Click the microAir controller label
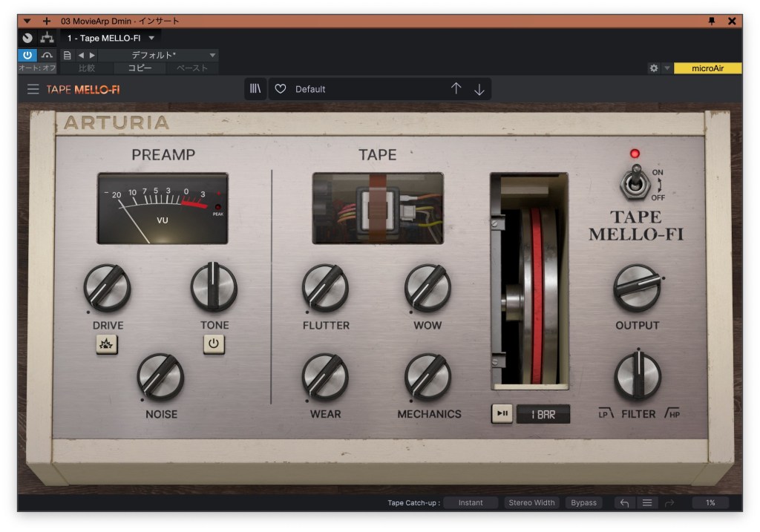The image size is (760, 532). coord(707,68)
